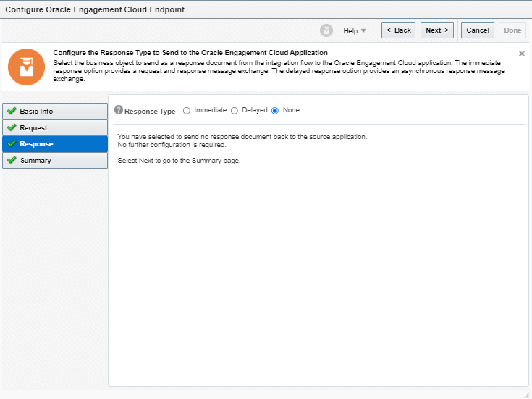Click the round gray icon beside Help
Viewport: 532px width, 399px height.
click(x=326, y=30)
